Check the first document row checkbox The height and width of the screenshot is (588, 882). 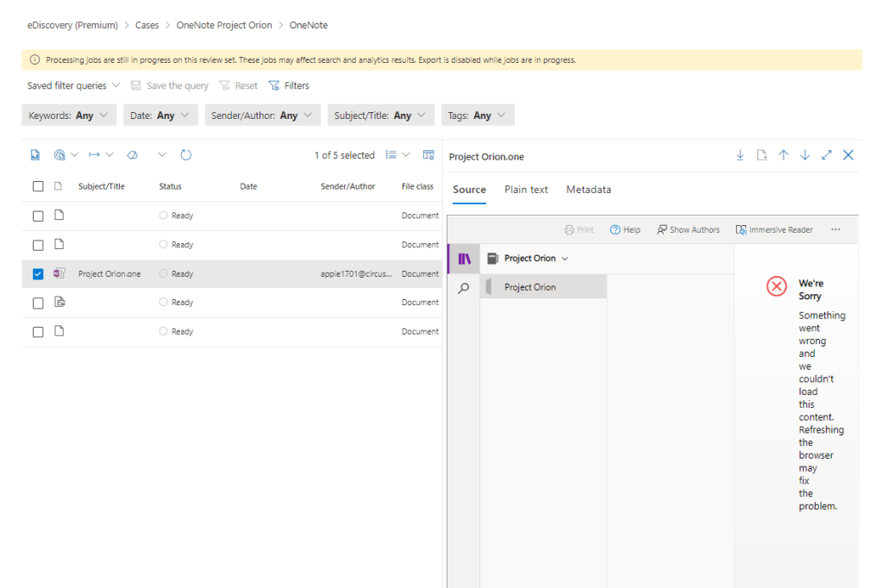point(38,216)
